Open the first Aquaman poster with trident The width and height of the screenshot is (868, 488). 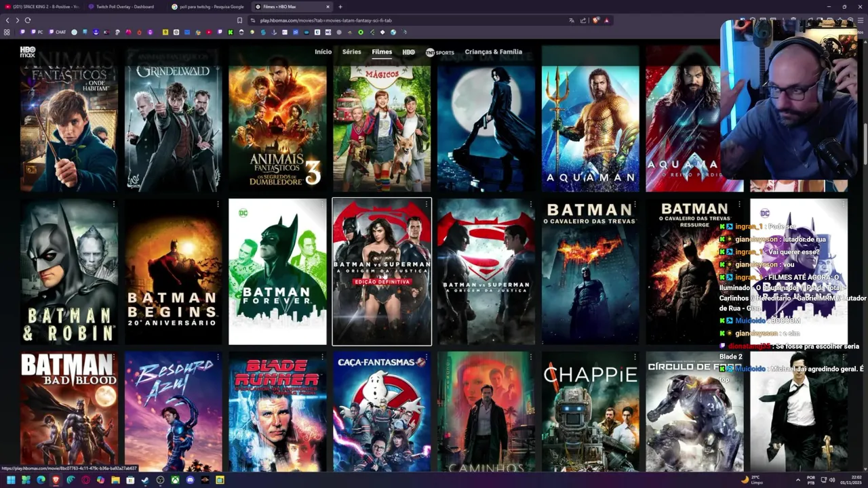(x=590, y=119)
